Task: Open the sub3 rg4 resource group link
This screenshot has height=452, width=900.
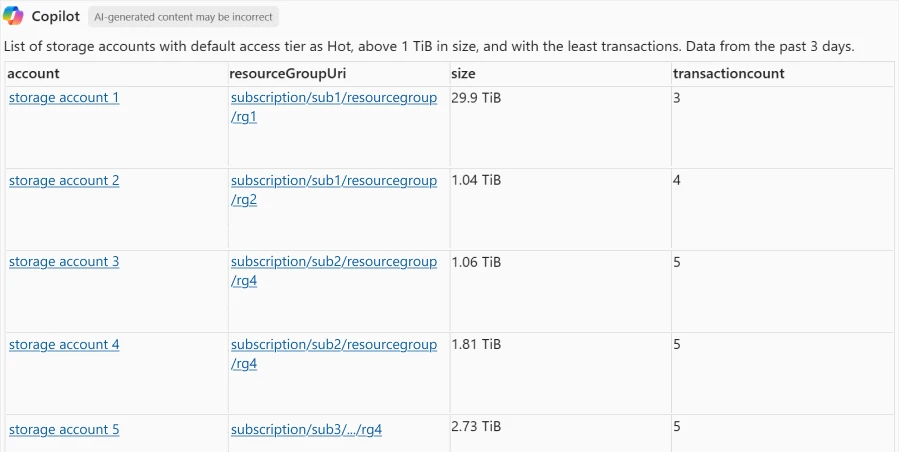Action: (306, 430)
